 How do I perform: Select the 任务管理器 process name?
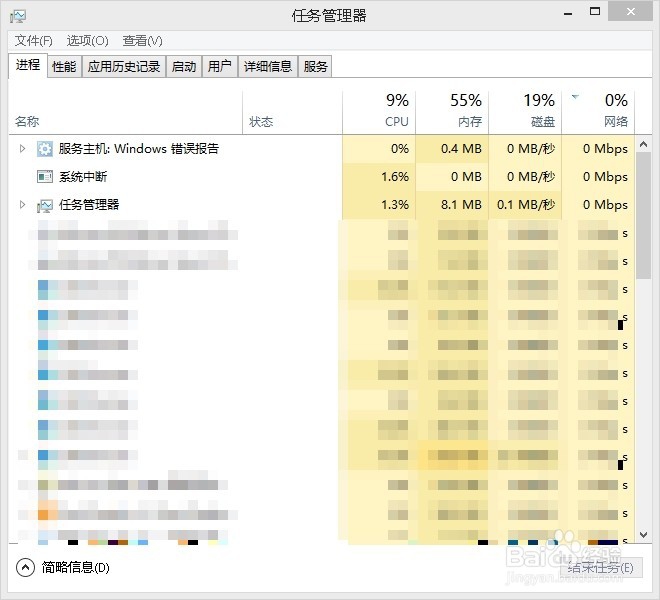89,205
